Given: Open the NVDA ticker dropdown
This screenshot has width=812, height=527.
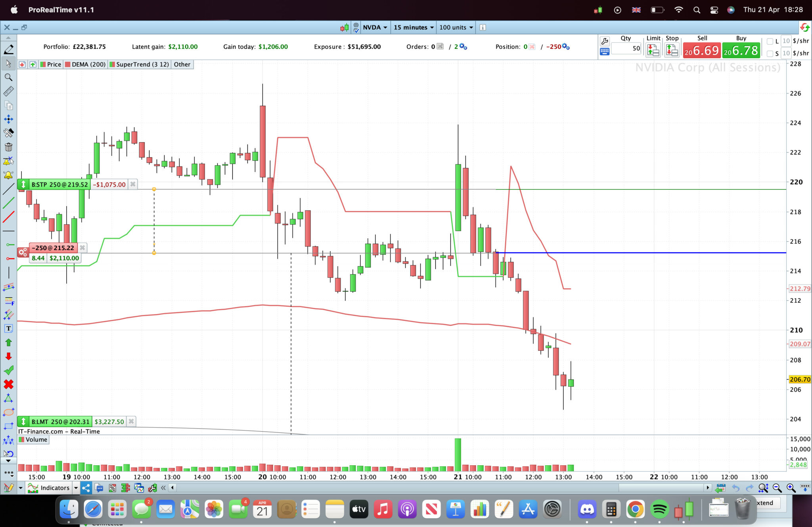Looking at the screenshot, I should [x=375, y=27].
